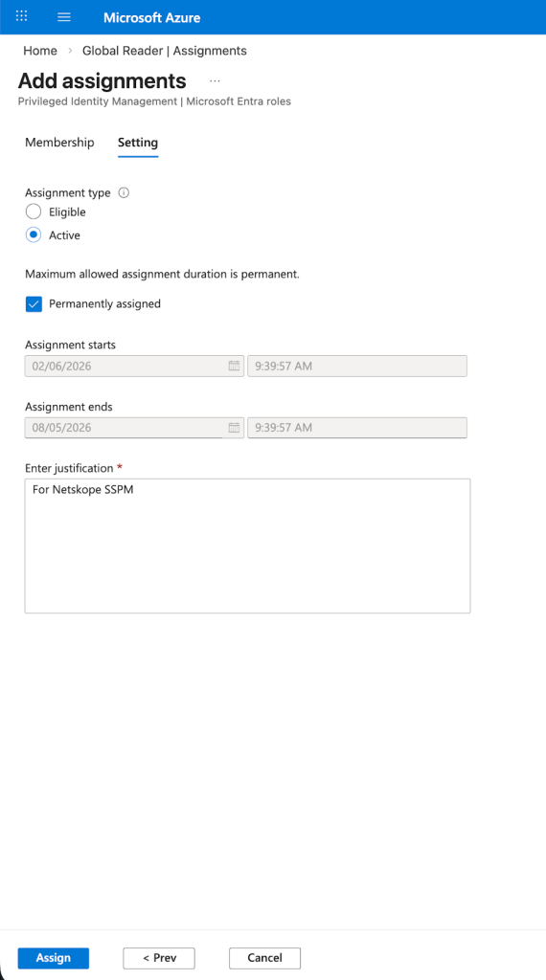Uncheck the Permanently assigned checkbox

click(34, 304)
